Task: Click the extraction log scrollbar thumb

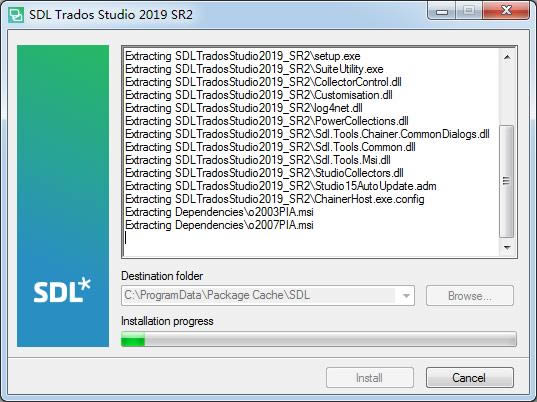Action: 507,181
